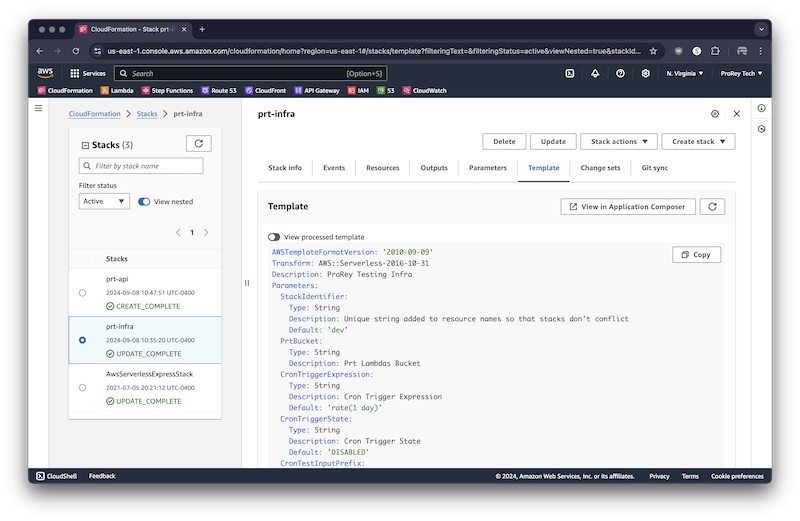
Task: Open the CloudFront shortcut
Action: (x=265, y=90)
